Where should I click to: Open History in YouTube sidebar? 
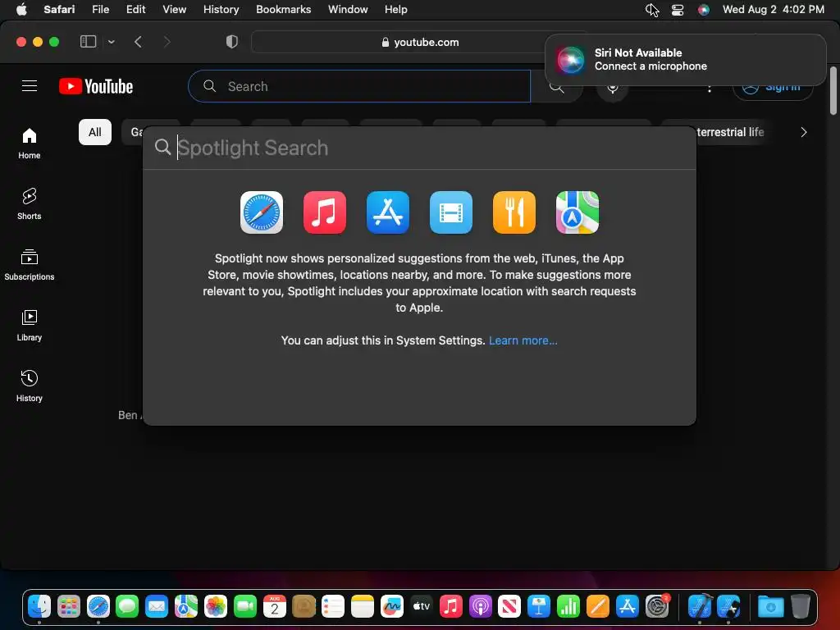pyautogui.click(x=30, y=386)
